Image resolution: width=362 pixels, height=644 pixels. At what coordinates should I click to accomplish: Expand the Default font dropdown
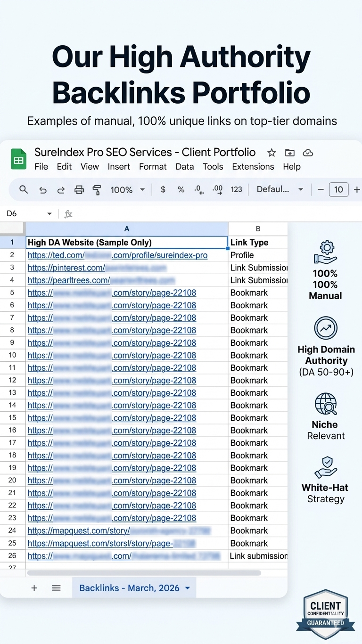point(280,189)
